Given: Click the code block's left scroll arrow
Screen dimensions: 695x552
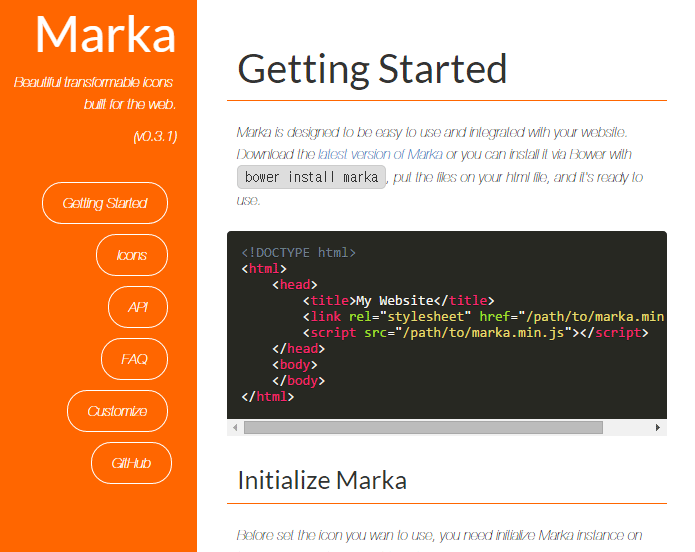Looking at the screenshot, I should tap(235, 427).
